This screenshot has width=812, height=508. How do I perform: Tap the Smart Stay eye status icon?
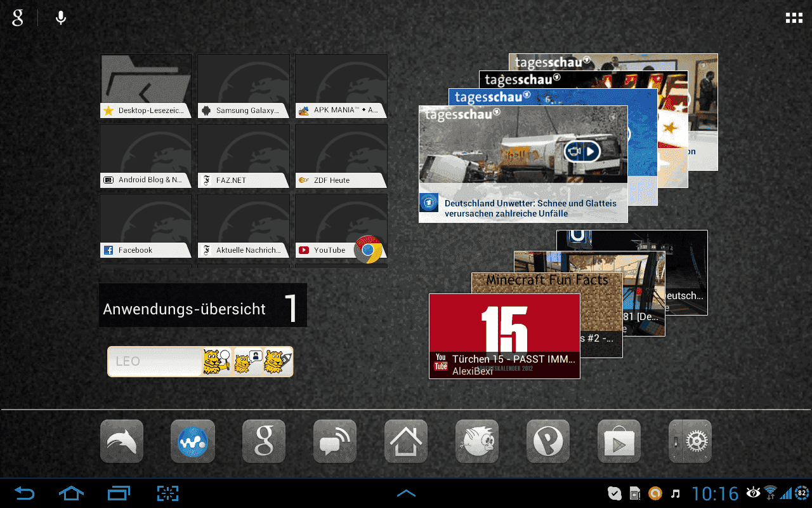point(753,493)
